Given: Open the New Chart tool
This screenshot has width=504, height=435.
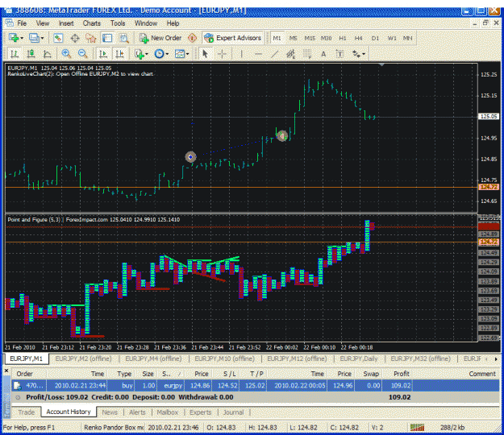Looking at the screenshot, I should 14,38.
